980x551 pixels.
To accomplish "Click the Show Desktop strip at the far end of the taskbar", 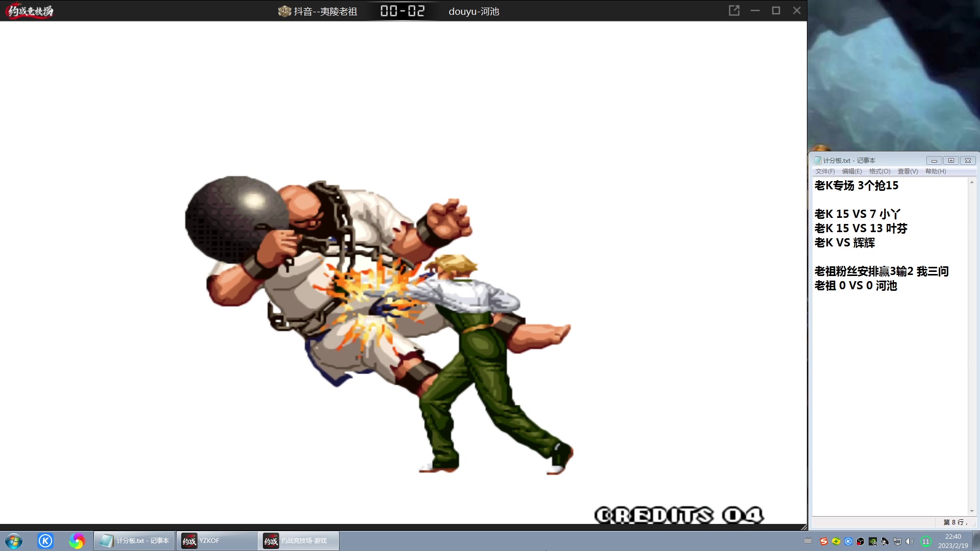I will click(976, 541).
